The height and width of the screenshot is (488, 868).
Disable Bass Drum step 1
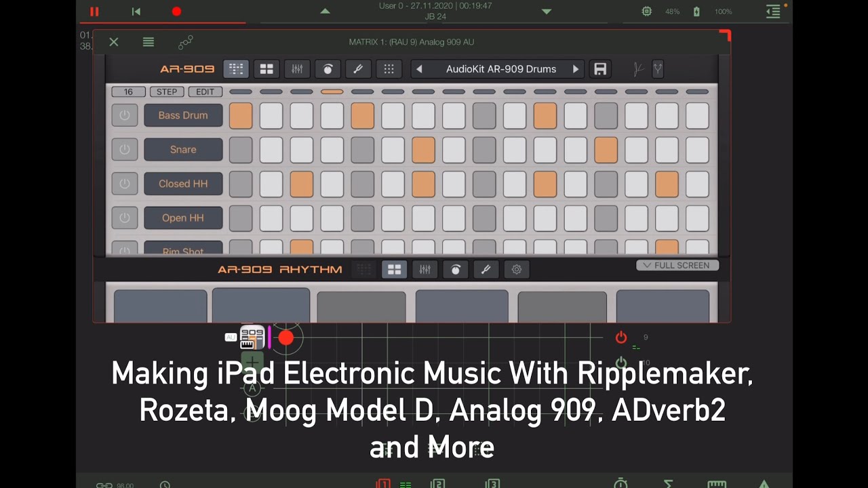(x=241, y=116)
